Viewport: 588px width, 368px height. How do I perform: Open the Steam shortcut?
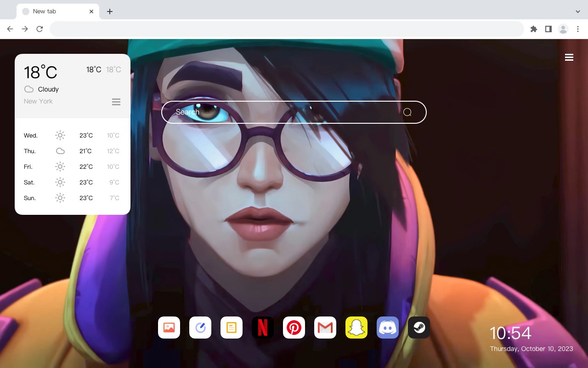(x=419, y=328)
